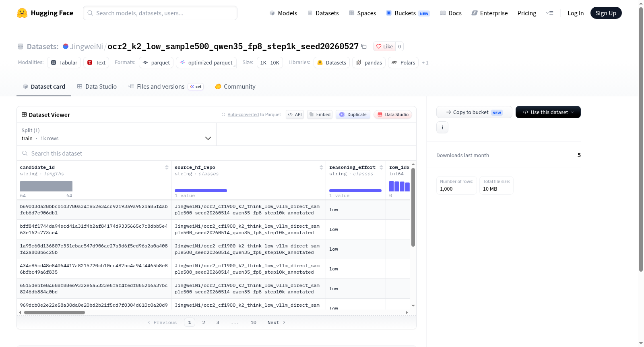Click the Next page button
The image size is (644, 347).
pos(277,322)
